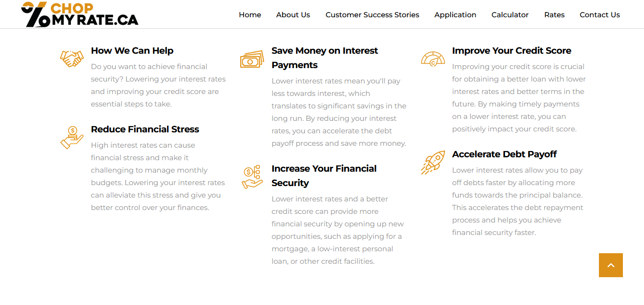Open the Calculator page
The height and width of the screenshot is (305, 644).
coord(510,15)
